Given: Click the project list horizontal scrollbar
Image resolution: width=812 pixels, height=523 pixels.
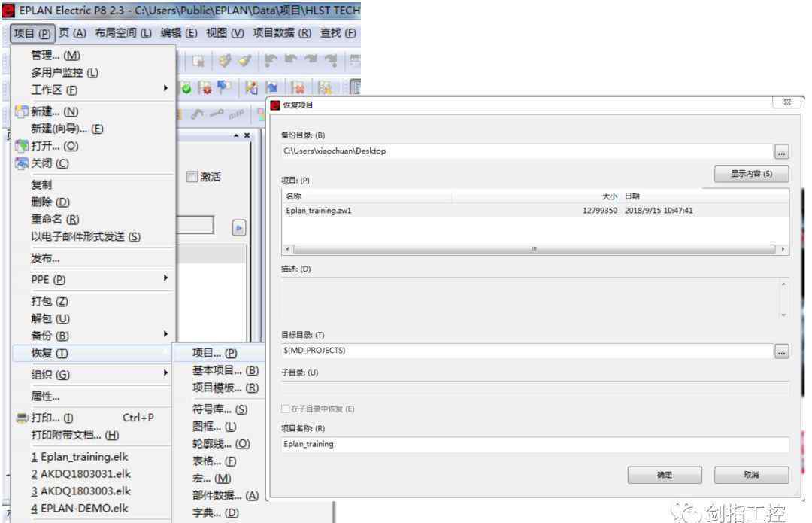Looking at the screenshot, I should pos(534,249).
